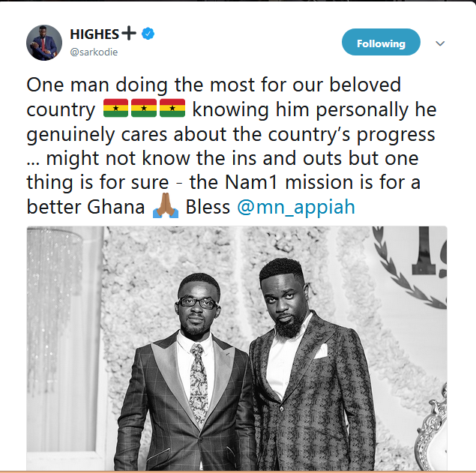Click the first Ghana flag emoji
This screenshot has height=473, width=476.
click(x=115, y=108)
